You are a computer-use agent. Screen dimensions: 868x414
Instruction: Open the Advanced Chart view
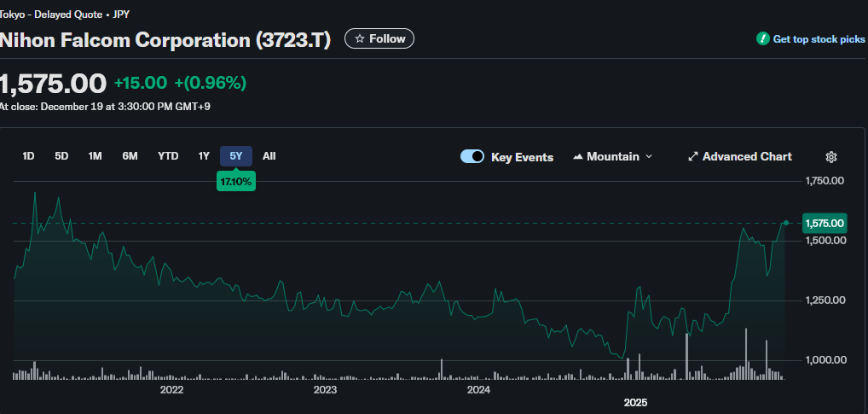point(739,157)
